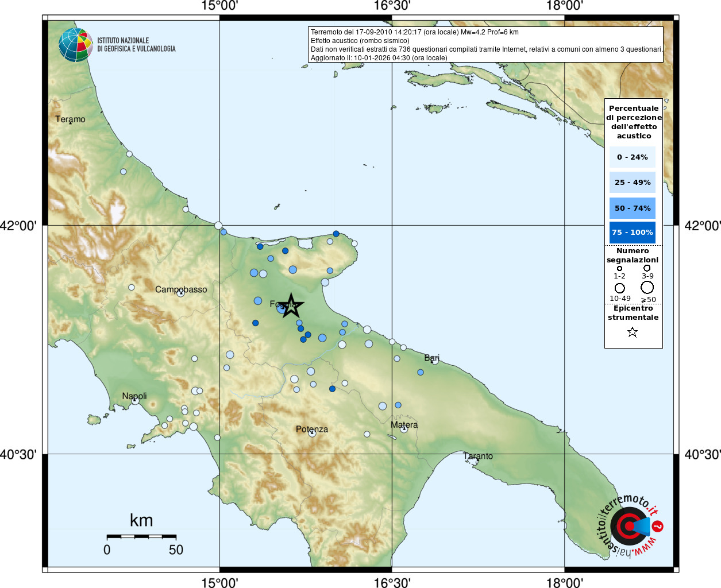Viewport: 721px width, 588px height.
Task: Pick the 25 - 49% legend swatch
Action: (632, 183)
